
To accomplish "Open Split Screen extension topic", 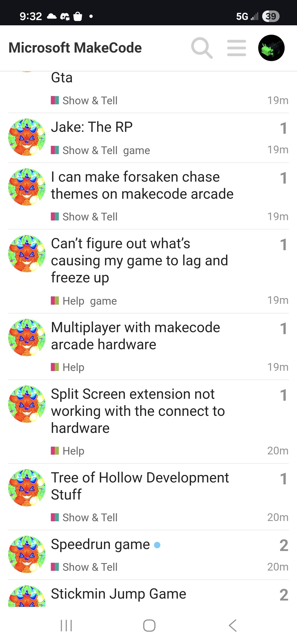I will click(x=138, y=411).
